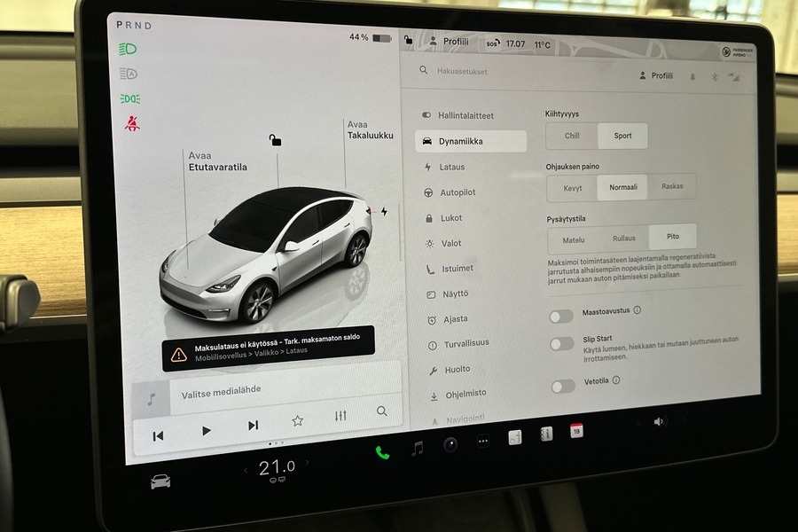Tap the Avaa Takaluukku trunk release
The width and height of the screenshot is (798, 532).
pos(369,130)
